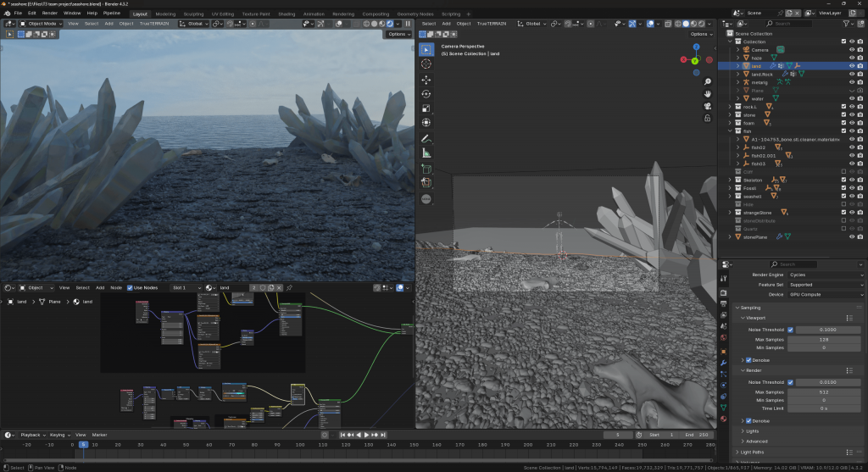Expand the Skeleton collection in outliner
Screen dimensions: 868x472
point(731,180)
